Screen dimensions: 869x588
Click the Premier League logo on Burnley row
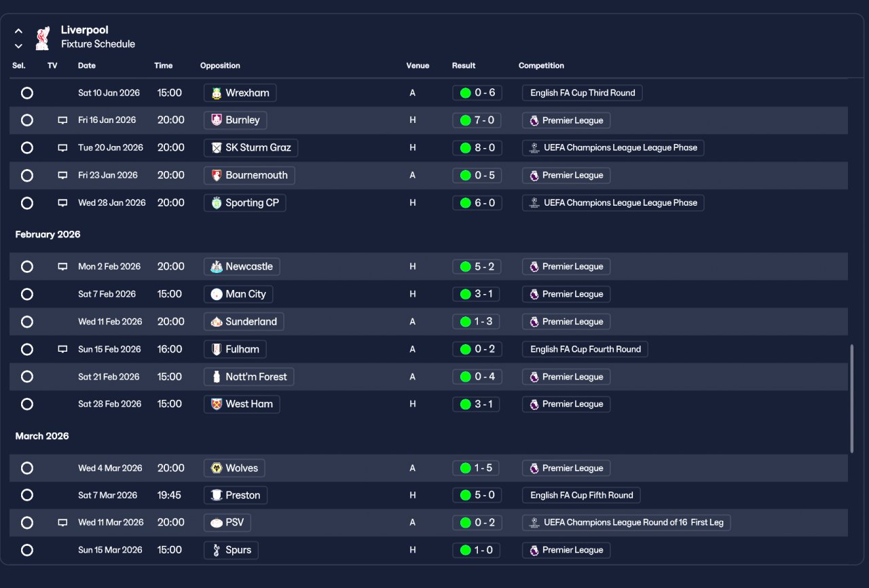534,120
